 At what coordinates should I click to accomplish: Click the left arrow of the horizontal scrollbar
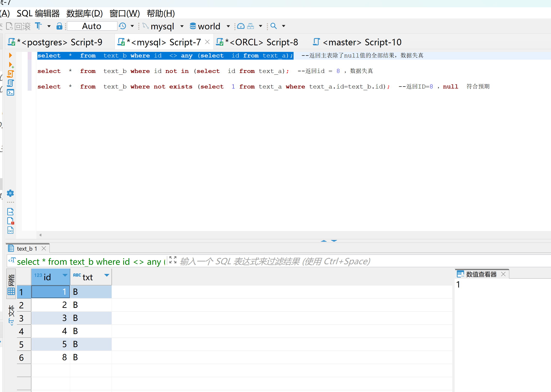(41, 235)
